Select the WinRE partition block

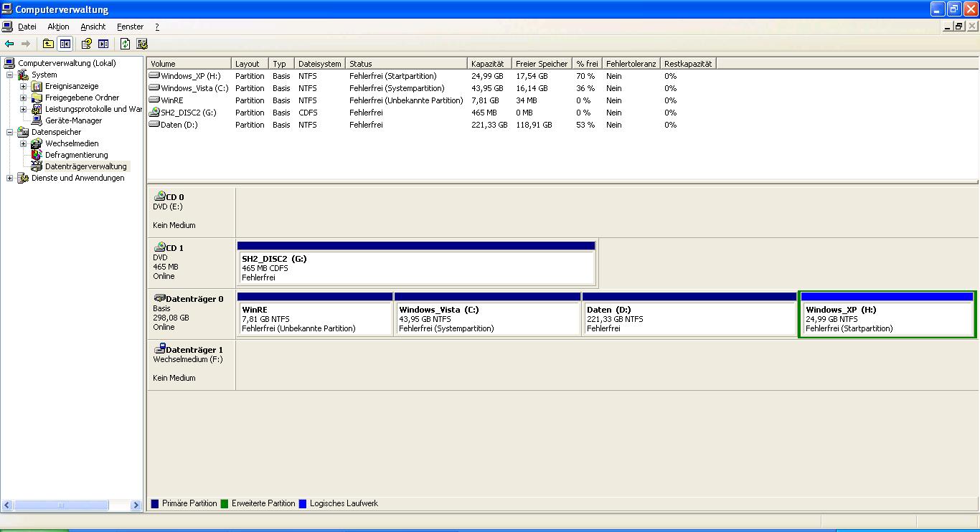coord(315,314)
